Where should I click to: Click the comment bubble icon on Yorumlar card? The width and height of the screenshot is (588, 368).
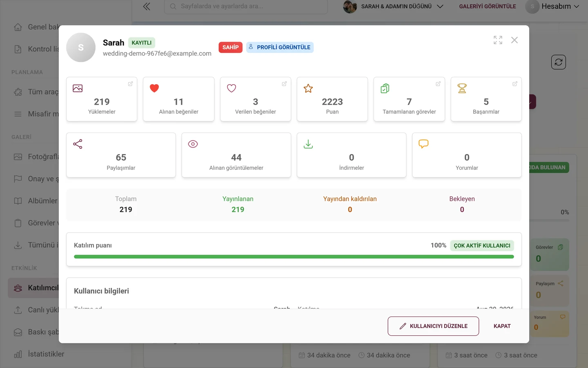click(423, 144)
